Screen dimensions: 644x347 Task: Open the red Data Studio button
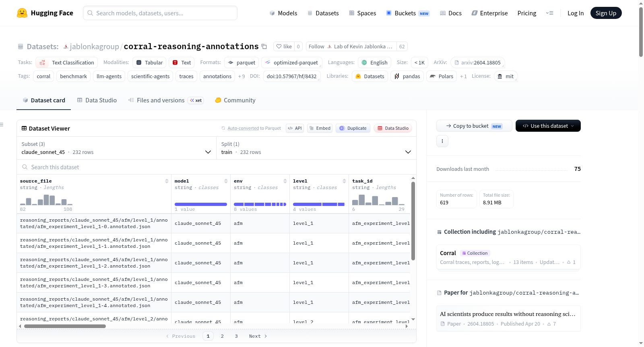tap(393, 128)
